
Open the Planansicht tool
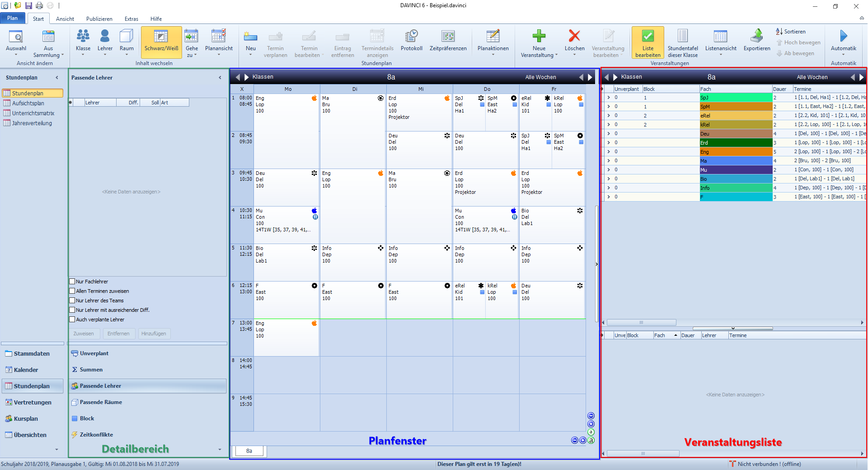tap(219, 42)
